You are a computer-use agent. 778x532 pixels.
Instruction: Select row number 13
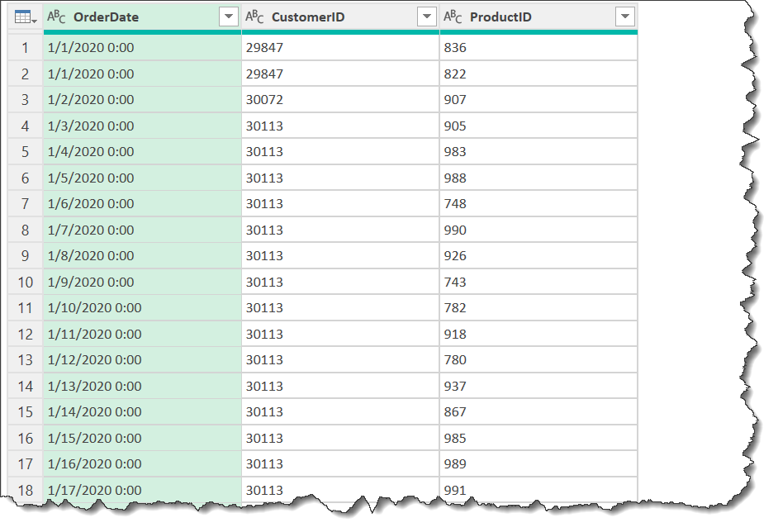click(x=26, y=360)
